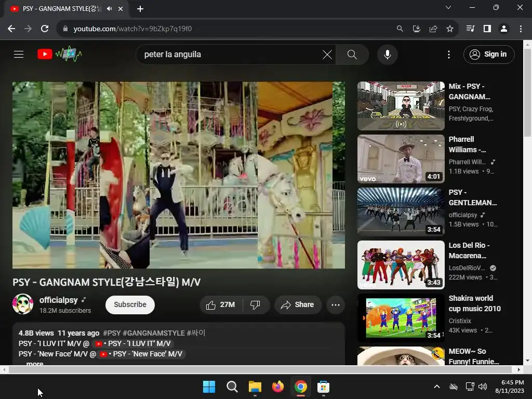The height and width of the screenshot is (399, 532).
Task: Open PSY - GENTLEMAN video thumbnail
Action: click(x=401, y=212)
